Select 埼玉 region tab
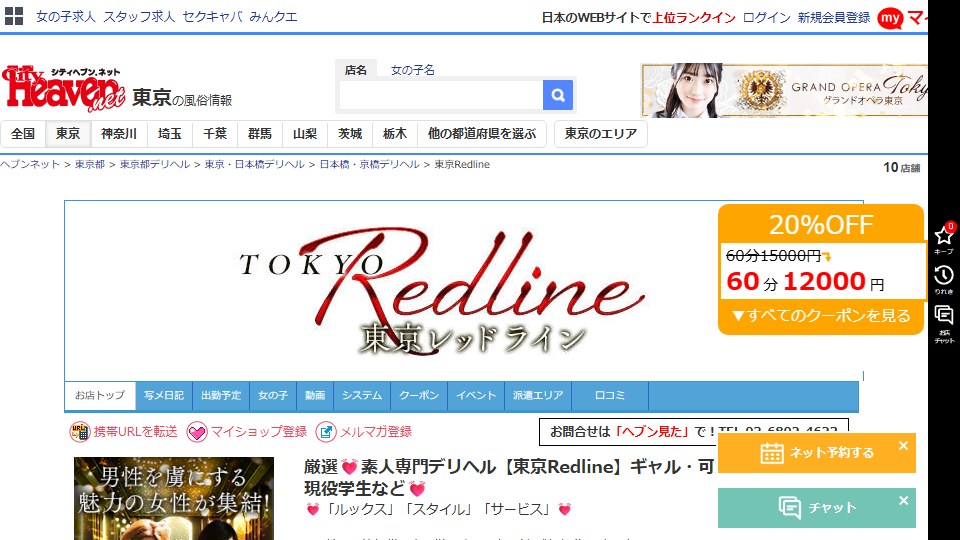The height and width of the screenshot is (540, 960). (x=170, y=134)
